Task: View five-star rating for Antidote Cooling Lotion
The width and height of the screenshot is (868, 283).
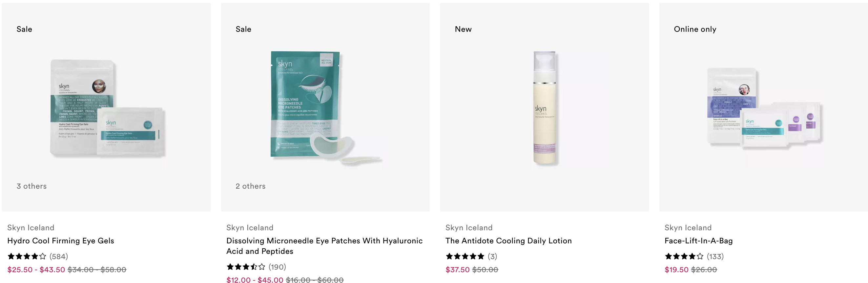Action: click(x=465, y=256)
